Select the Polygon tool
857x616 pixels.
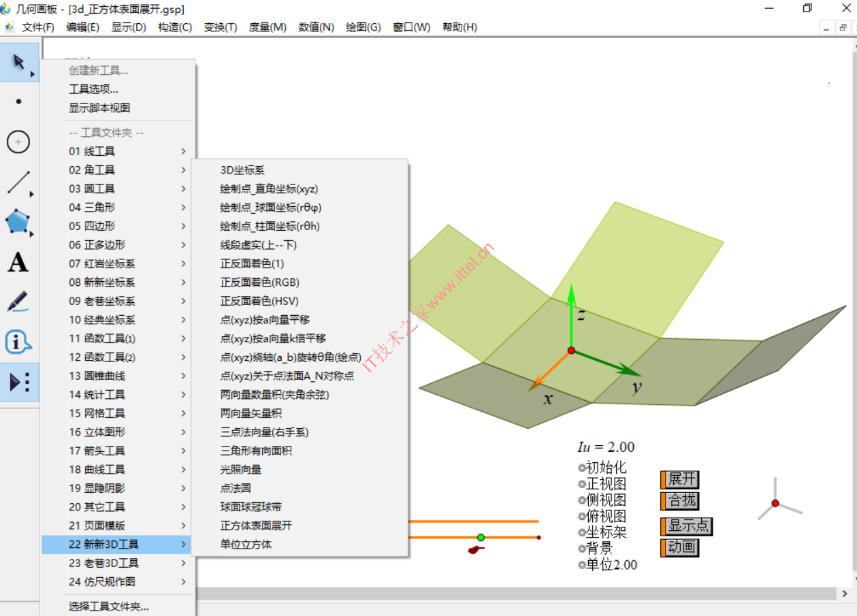tap(18, 222)
